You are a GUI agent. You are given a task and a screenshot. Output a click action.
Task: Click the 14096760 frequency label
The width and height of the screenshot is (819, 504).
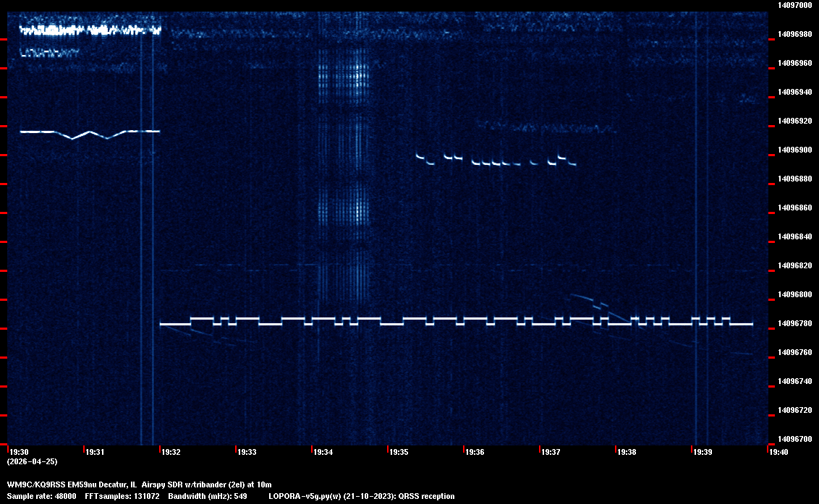(x=795, y=353)
